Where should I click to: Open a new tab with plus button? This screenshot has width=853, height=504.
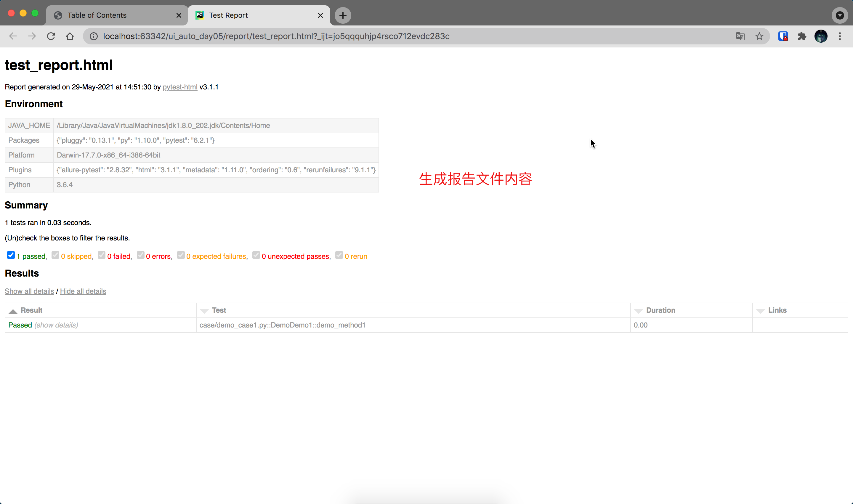pos(343,15)
